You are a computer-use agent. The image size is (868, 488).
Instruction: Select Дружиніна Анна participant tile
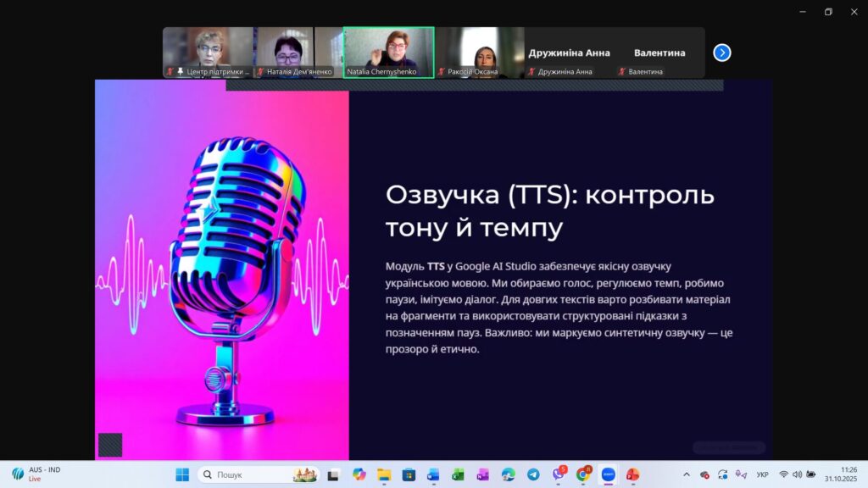pyautogui.click(x=569, y=53)
